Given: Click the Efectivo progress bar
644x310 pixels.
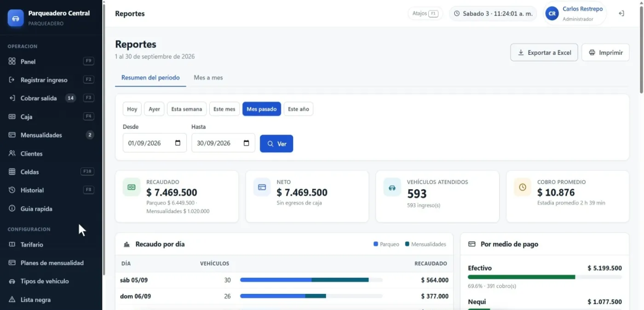Looking at the screenshot, I should tap(545, 277).
